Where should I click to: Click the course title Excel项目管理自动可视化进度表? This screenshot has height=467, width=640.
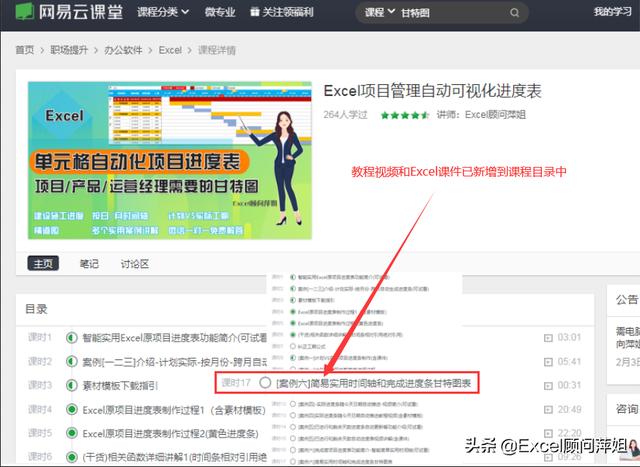432,91
